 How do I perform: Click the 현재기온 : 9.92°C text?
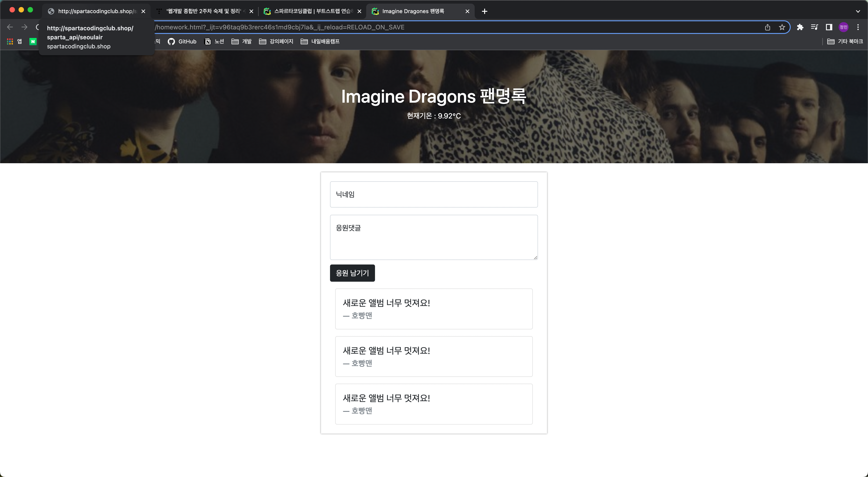coord(434,116)
